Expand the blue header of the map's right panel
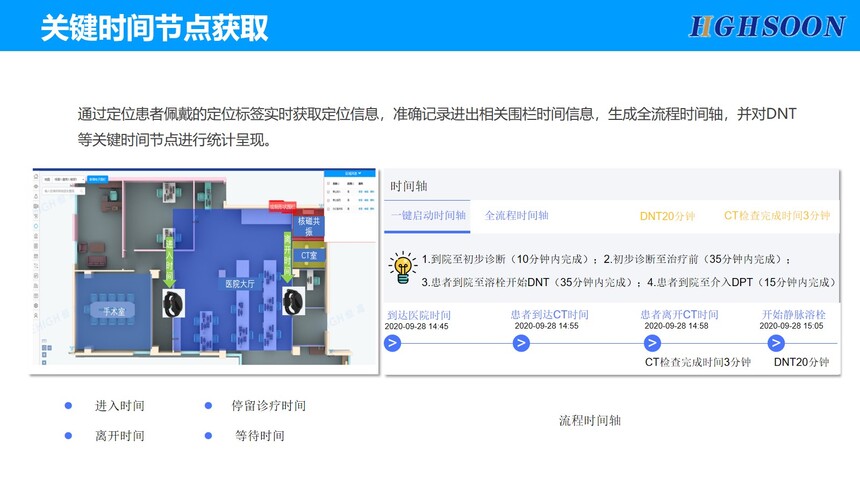Viewport: 860px width, 484px height. tap(349, 173)
